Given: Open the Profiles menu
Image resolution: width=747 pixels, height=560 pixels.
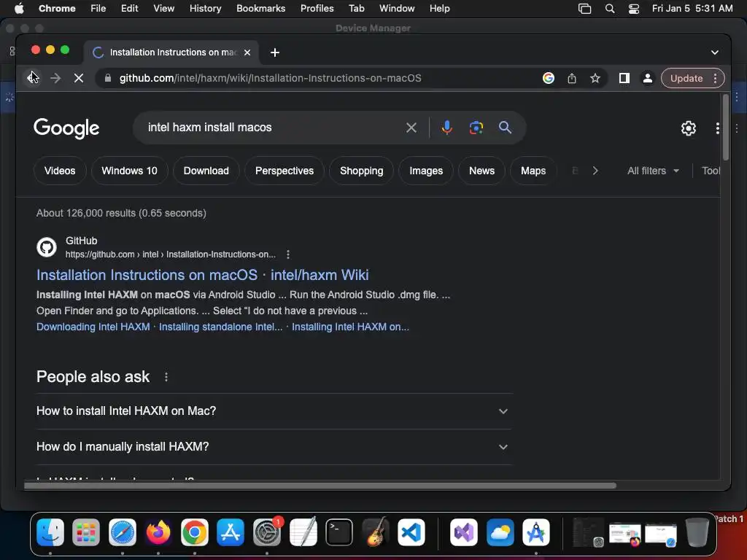Looking at the screenshot, I should (x=317, y=9).
